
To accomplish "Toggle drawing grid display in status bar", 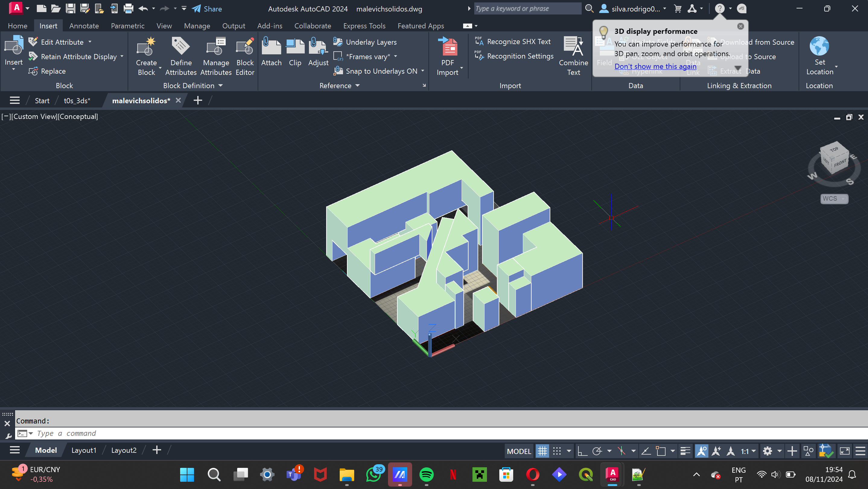I will coord(542,451).
